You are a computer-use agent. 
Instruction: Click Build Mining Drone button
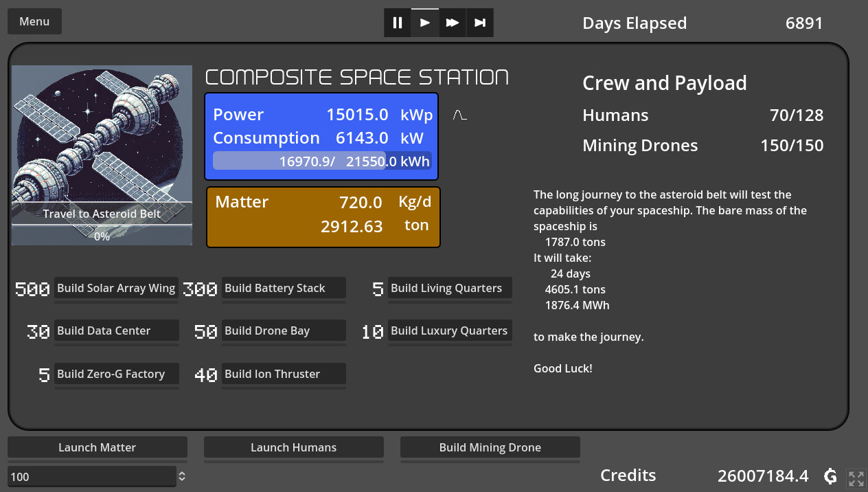pyautogui.click(x=490, y=447)
